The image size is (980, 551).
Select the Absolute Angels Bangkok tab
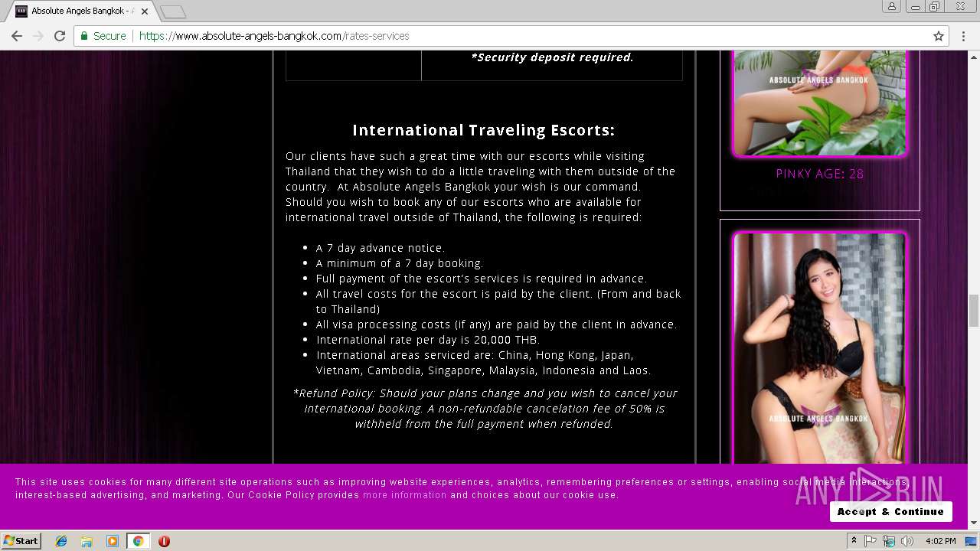point(81,11)
